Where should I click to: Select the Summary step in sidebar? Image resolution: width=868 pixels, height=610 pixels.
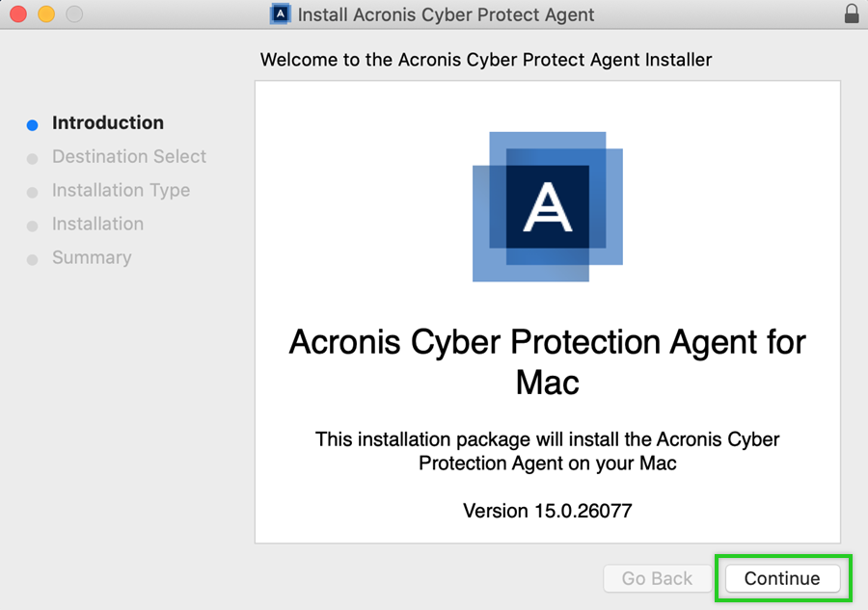[x=92, y=257]
